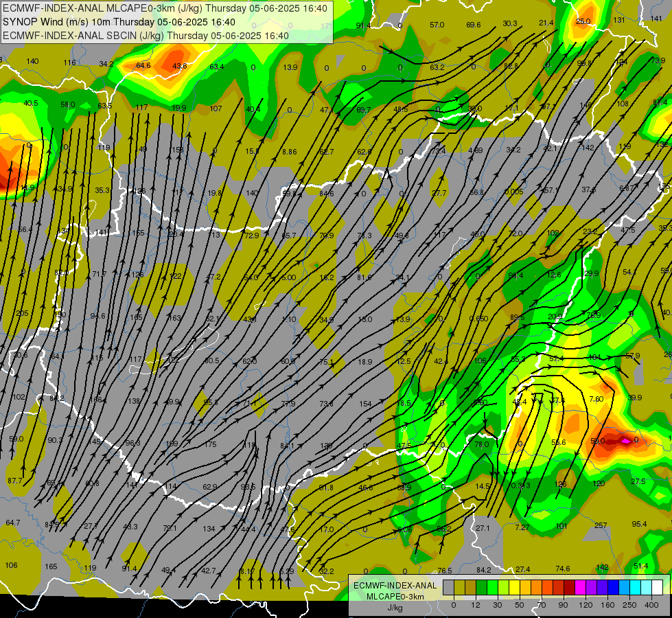Click map value 175
Image resolution: width=672 pixels, height=618 pixels.
click(210, 444)
